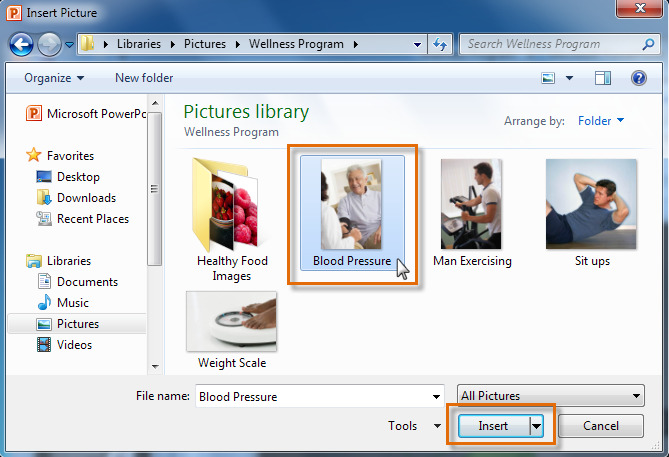Close the Insert Picture dialog
The image size is (669, 457).
640,8
